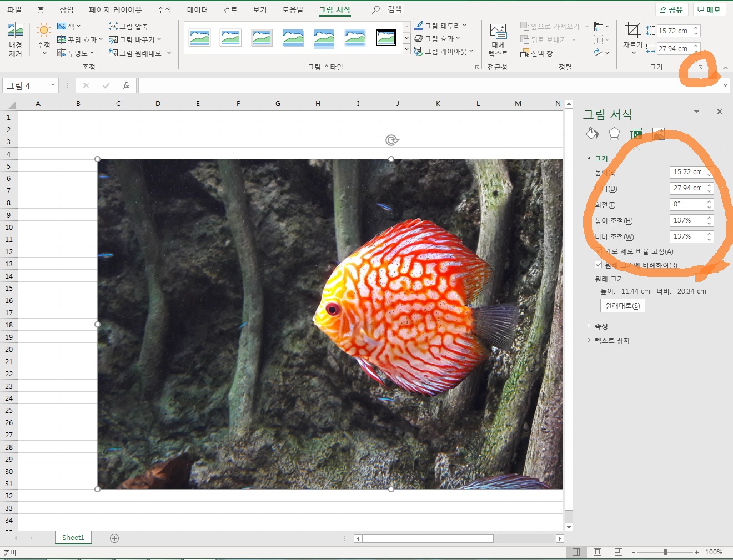Switch to the Data (데이터) tab
Viewport: 733px width, 560px height.
pyautogui.click(x=197, y=9)
